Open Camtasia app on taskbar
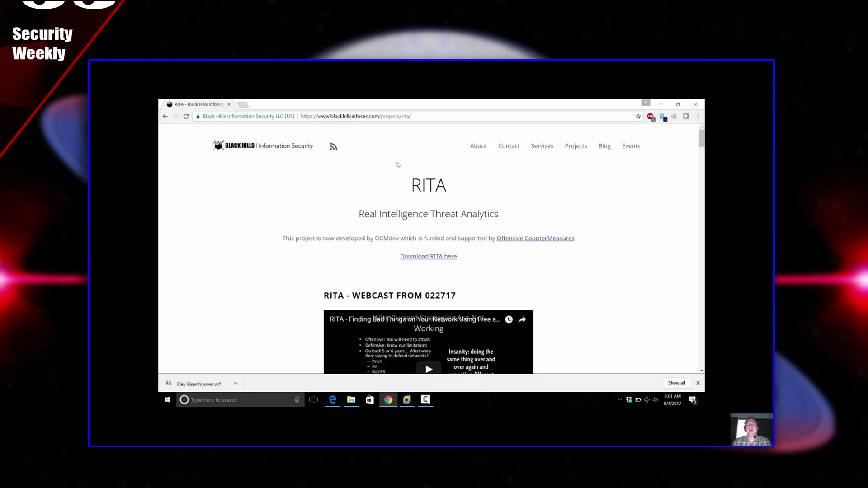 tap(425, 399)
